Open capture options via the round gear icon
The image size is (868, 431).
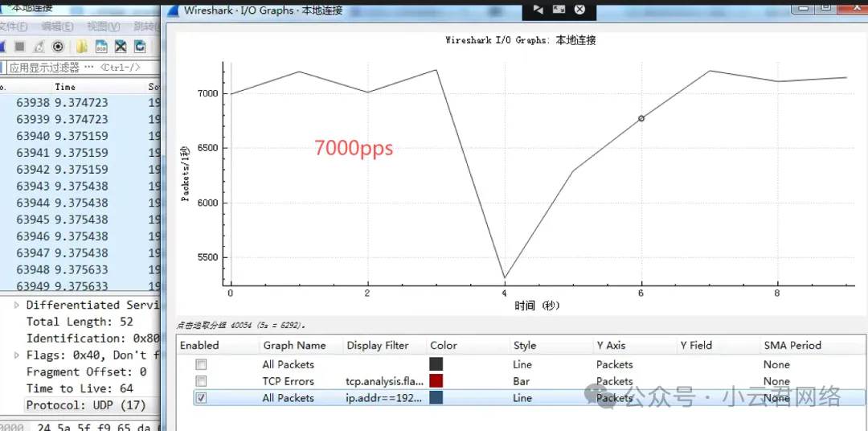[x=58, y=47]
